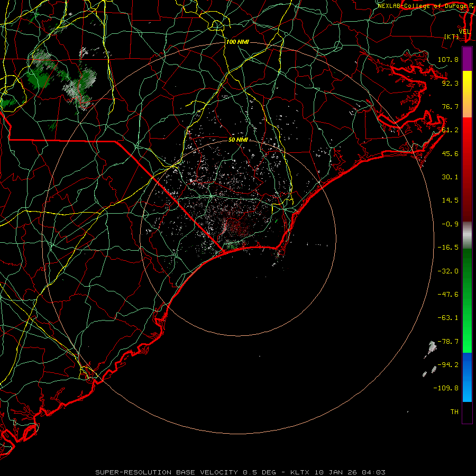Click the -63.1 legend value
The image size is (476, 476).
click(448, 318)
